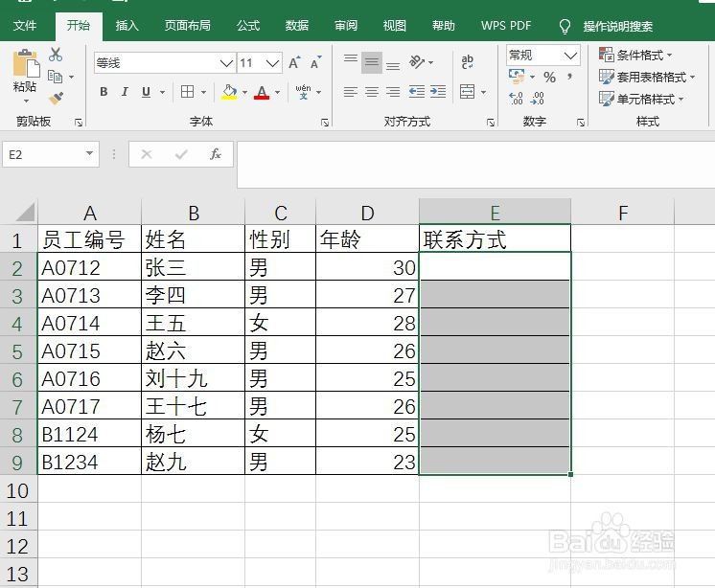The height and width of the screenshot is (588, 715).
Task: Click the wén phonetic guide icon
Action: pos(303,92)
